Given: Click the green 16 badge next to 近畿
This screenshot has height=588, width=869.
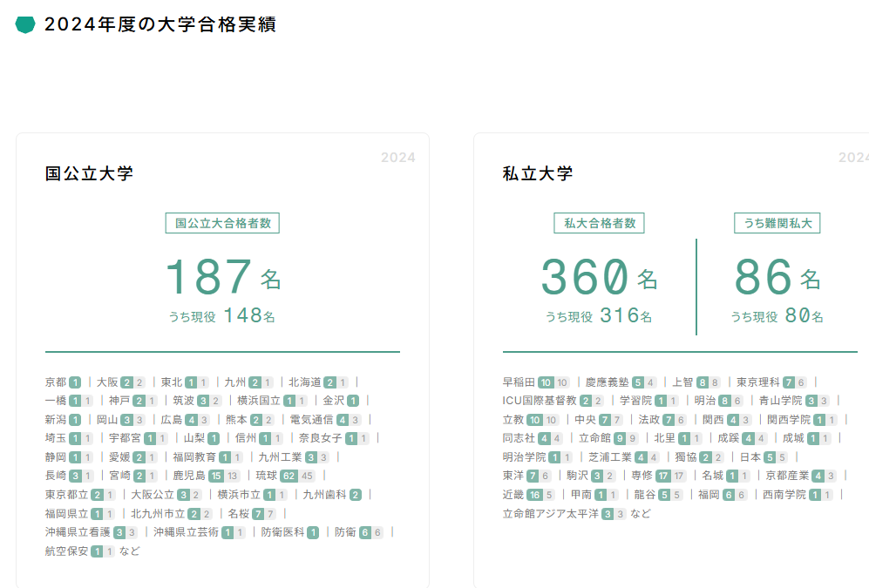Looking at the screenshot, I should [534, 495].
